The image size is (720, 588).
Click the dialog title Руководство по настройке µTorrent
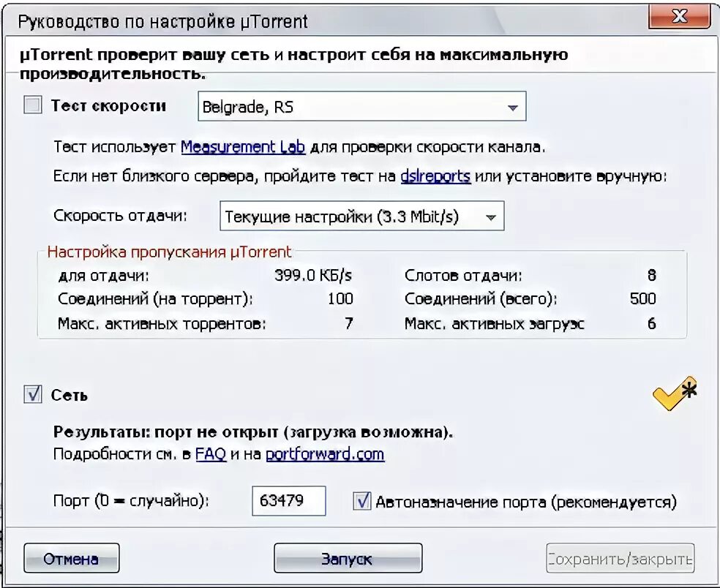pyautogui.click(x=162, y=21)
